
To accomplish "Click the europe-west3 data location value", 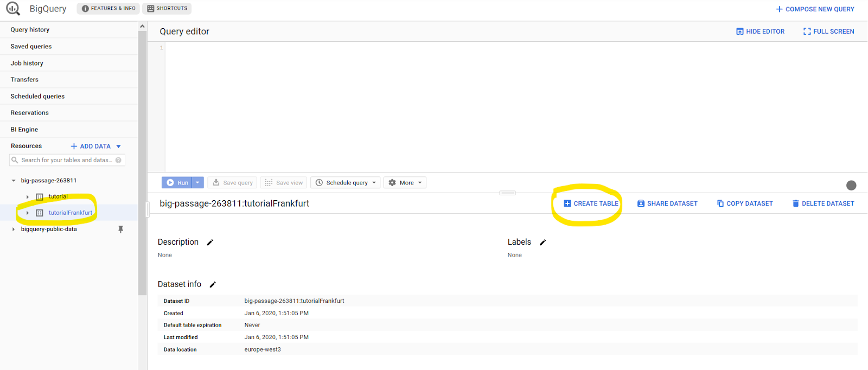I will [263, 350].
